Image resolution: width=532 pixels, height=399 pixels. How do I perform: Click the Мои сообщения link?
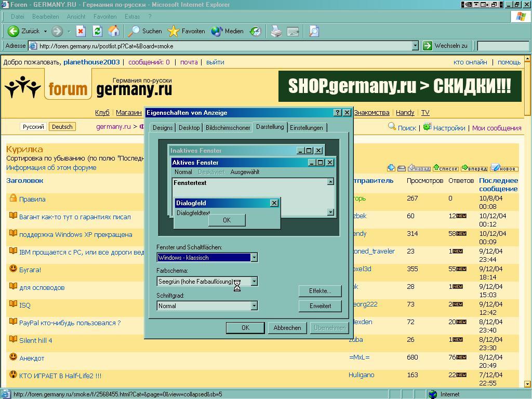[x=497, y=128]
